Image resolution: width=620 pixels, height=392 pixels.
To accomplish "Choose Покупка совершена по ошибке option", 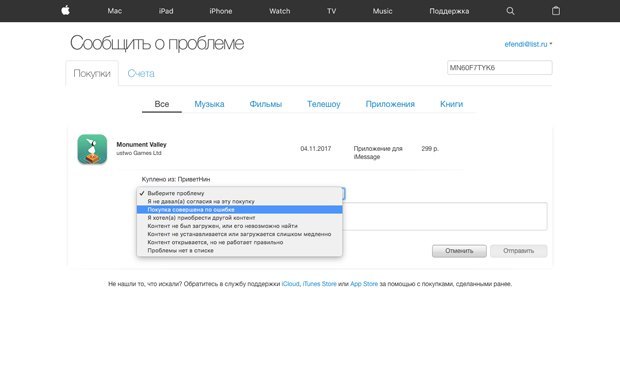I will click(x=239, y=210).
